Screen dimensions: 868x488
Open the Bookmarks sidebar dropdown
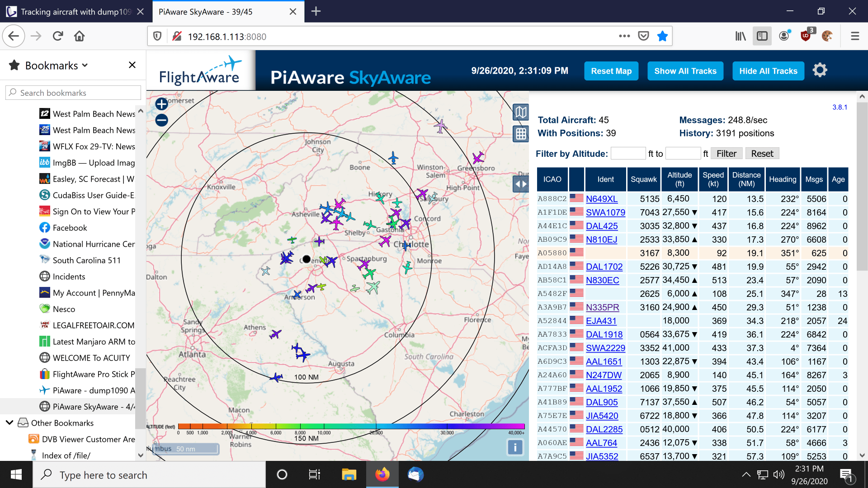pyautogui.click(x=57, y=66)
